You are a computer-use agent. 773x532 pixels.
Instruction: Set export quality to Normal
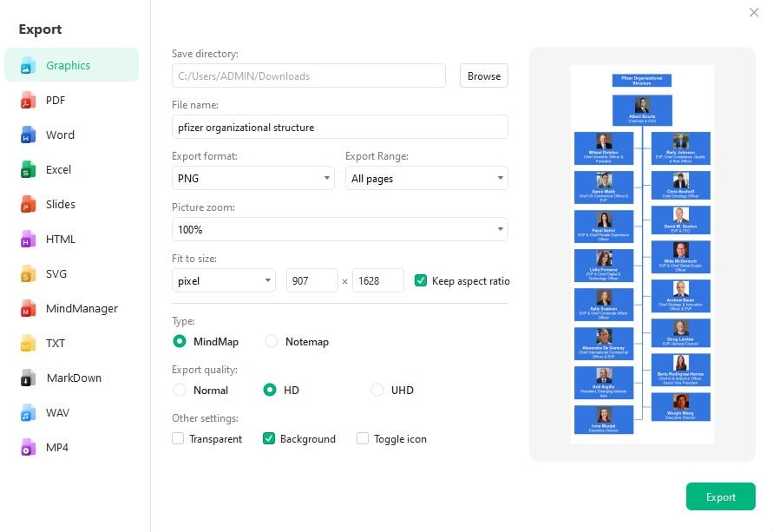pyautogui.click(x=180, y=390)
